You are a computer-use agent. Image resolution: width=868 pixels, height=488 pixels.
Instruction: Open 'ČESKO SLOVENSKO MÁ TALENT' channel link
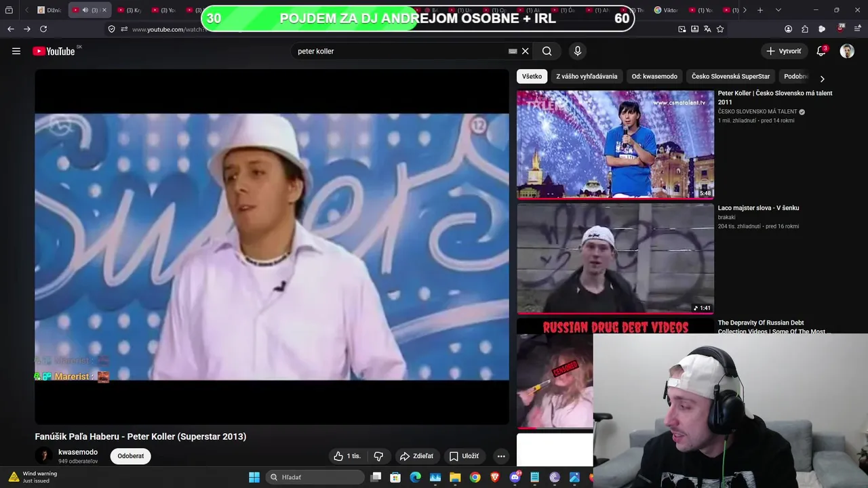pos(757,112)
